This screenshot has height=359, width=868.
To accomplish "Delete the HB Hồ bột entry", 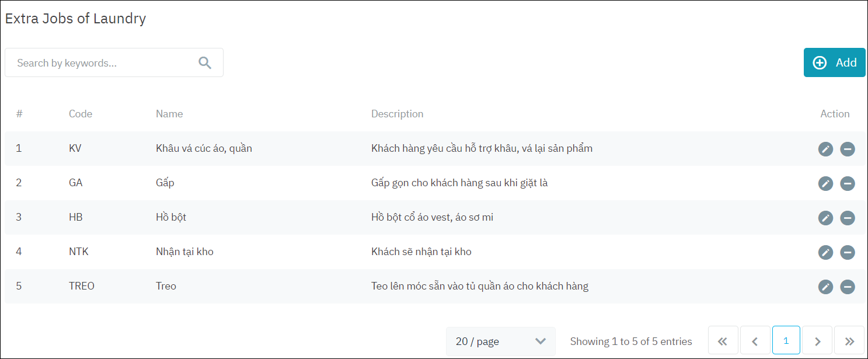I will [x=848, y=218].
